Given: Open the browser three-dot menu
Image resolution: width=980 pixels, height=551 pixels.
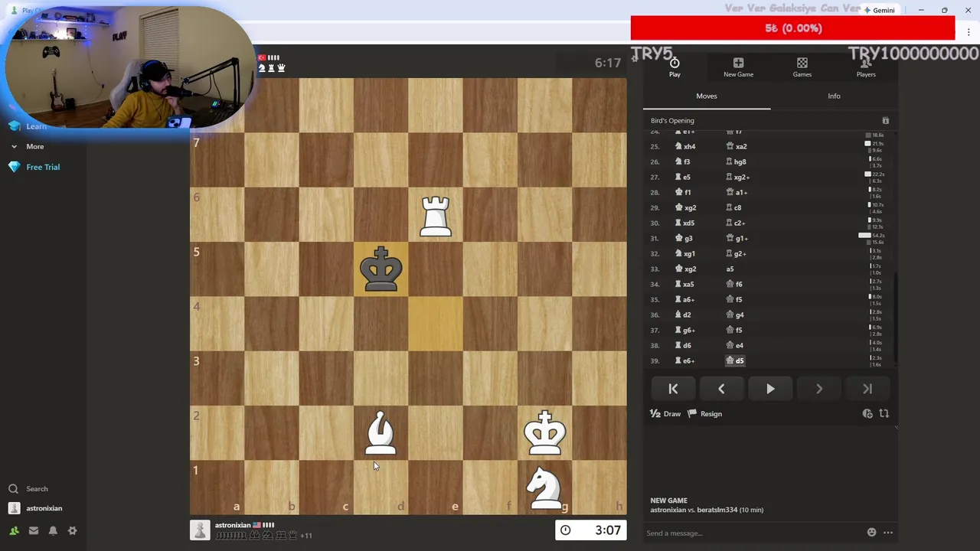Looking at the screenshot, I should tap(969, 32).
